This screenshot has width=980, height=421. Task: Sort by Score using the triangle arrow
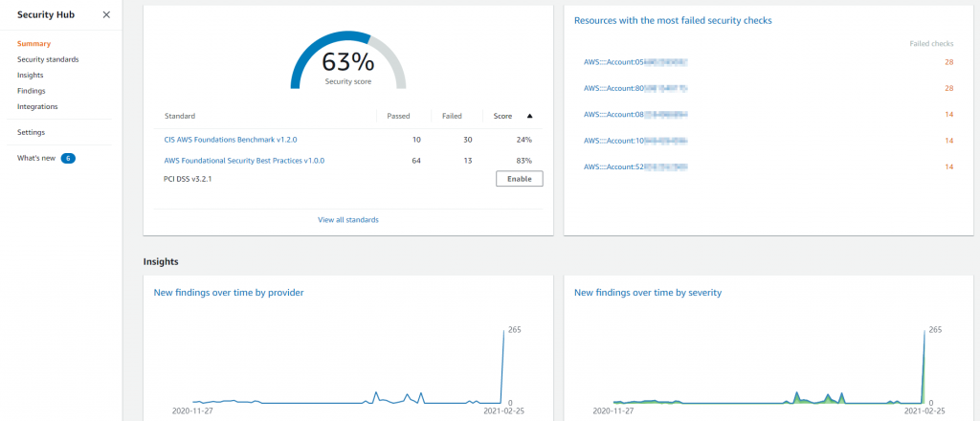(529, 116)
